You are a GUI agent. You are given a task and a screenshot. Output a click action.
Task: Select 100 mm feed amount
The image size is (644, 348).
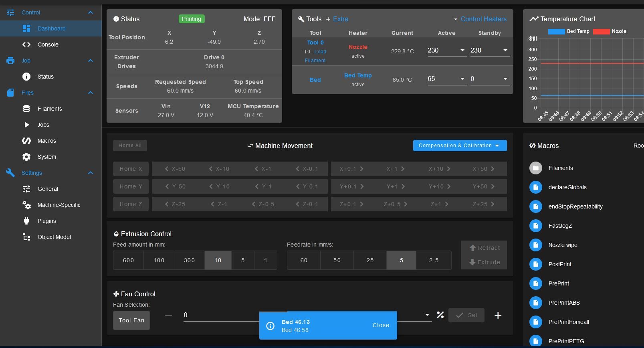tap(159, 260)
